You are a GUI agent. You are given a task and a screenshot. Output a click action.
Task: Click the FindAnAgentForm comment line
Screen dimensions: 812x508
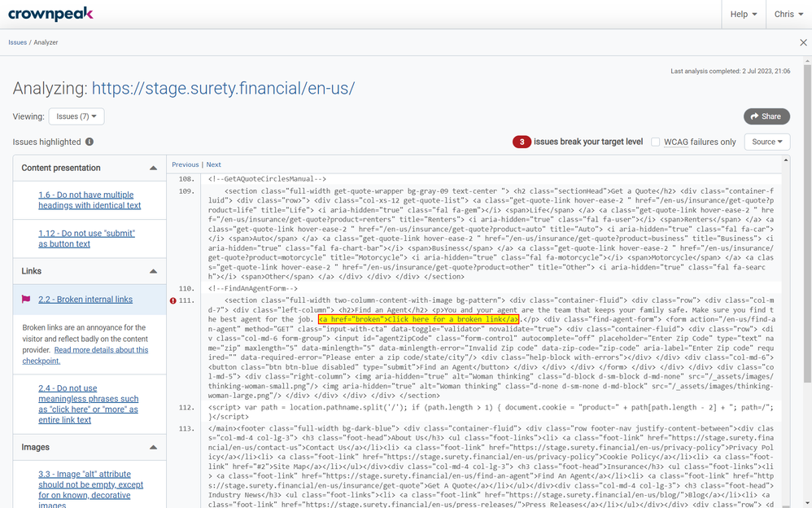[253, 288]
